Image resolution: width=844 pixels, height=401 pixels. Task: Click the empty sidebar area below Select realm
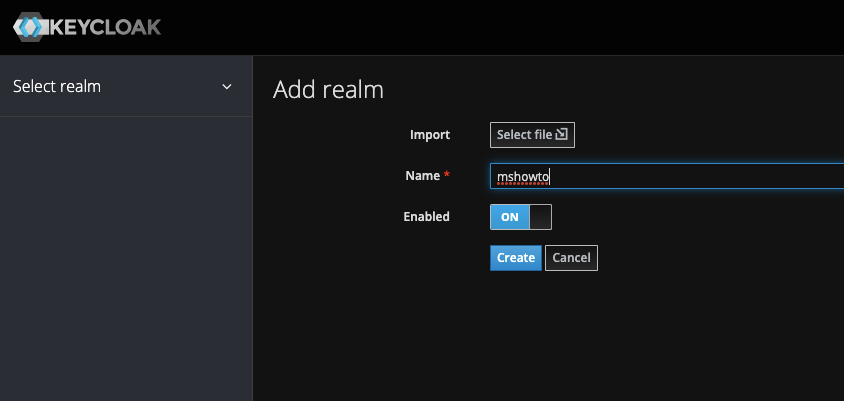[x=126, y=258]
